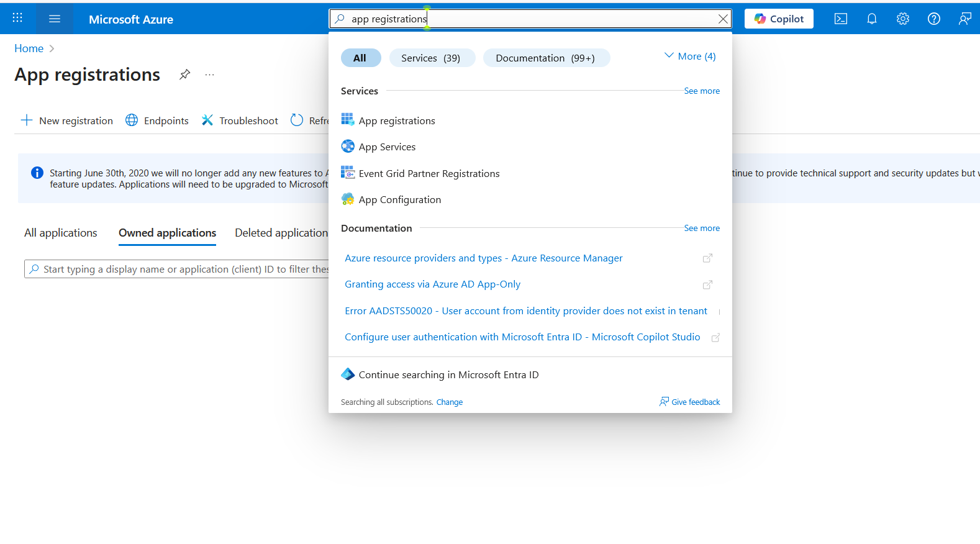Open the portal hamburger menu
980x544 pixels.
pos(55,19)
